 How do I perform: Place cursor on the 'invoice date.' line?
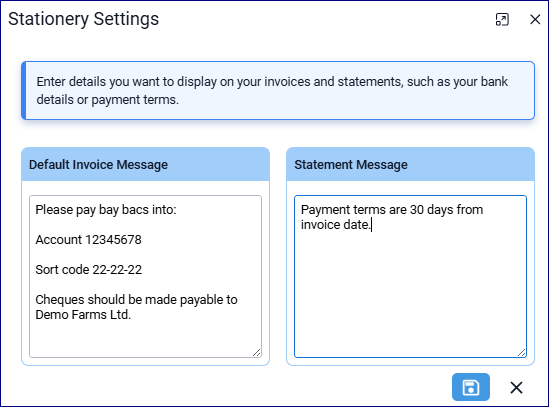pyautogui.click(x=336, y=225)
